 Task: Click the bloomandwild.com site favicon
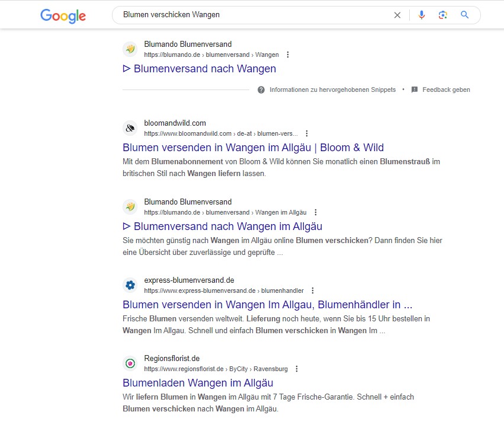tap(130, 128)
